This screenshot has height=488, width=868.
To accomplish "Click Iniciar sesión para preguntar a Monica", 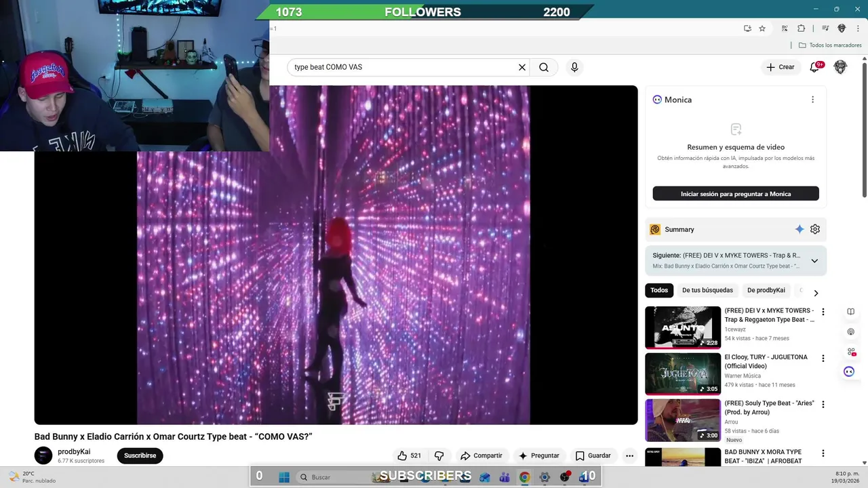I will point(736,194).
